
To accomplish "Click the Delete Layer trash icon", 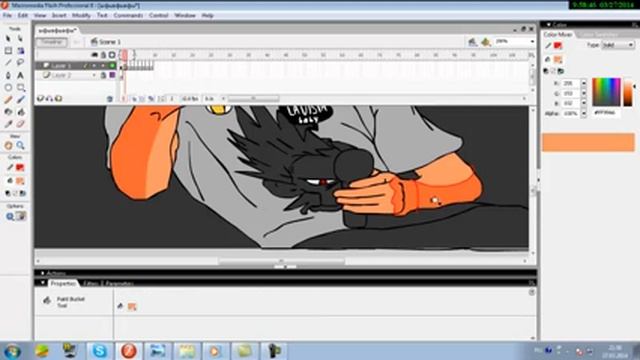I will (109, 99).
